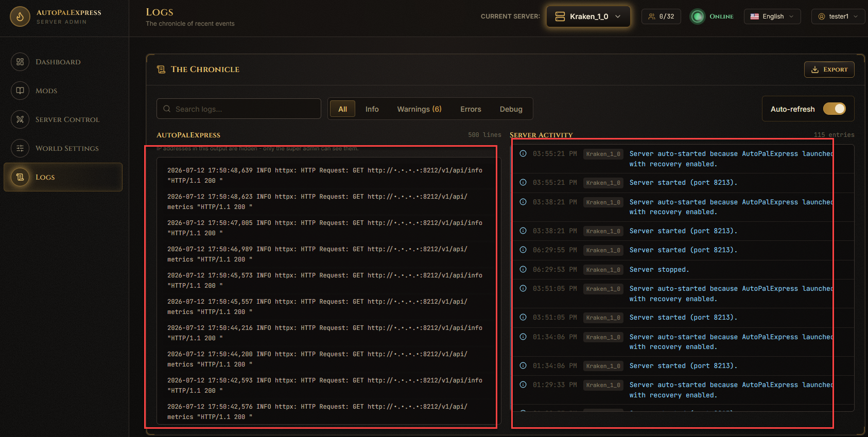Select the Warnings (6) filter tab
Image resolution: width=868 pixels, height=437 pixels.
tap(419, 109)
